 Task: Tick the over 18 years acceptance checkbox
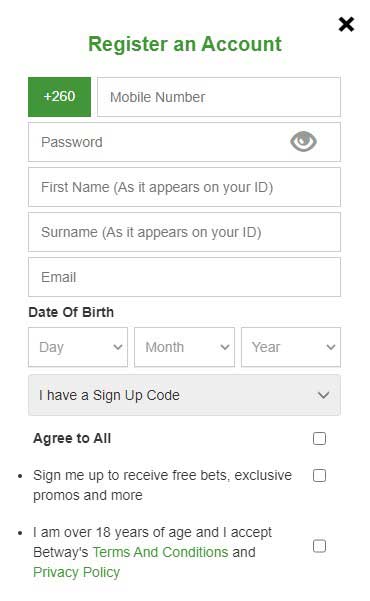[319, 546]
